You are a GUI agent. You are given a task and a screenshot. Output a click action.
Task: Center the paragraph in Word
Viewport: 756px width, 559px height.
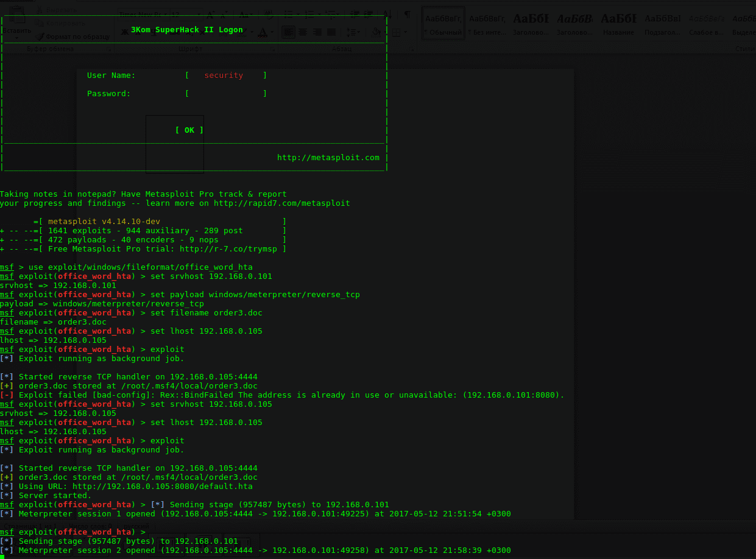pyautogui.click(x=303, y=32)
